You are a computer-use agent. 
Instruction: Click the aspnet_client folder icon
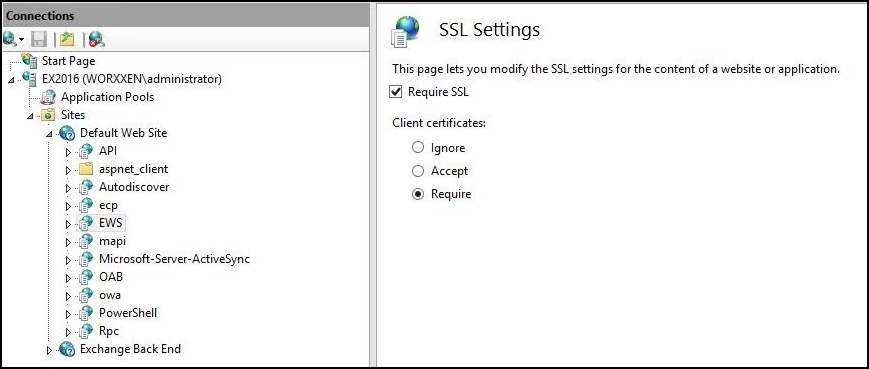[x=85, y=169]
